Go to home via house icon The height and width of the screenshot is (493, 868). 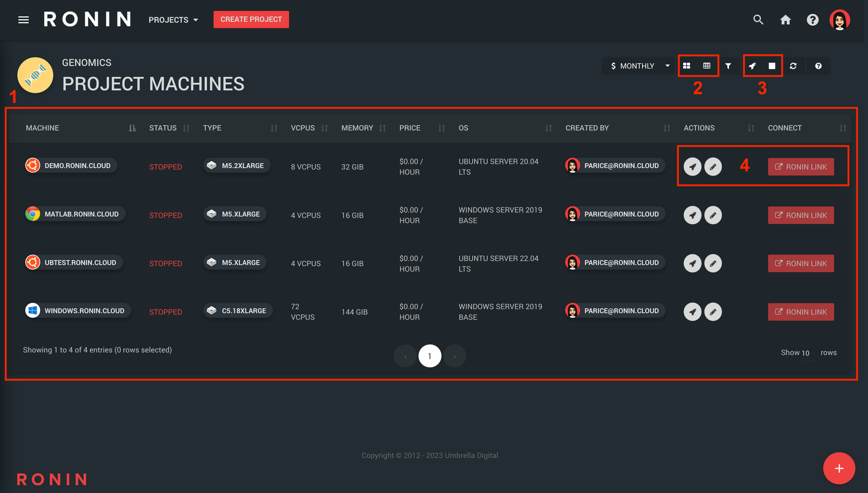(x=785, y=20)
